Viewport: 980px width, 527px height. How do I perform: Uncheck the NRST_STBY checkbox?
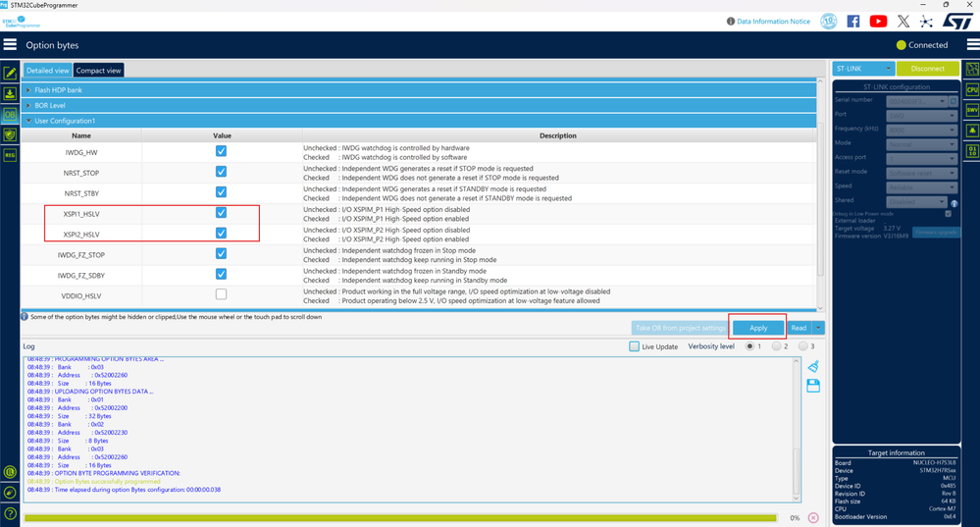(x=222, y=192)
